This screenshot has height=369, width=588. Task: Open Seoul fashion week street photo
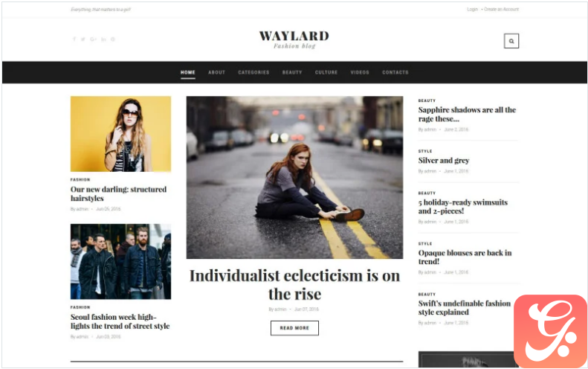point(120,262)
